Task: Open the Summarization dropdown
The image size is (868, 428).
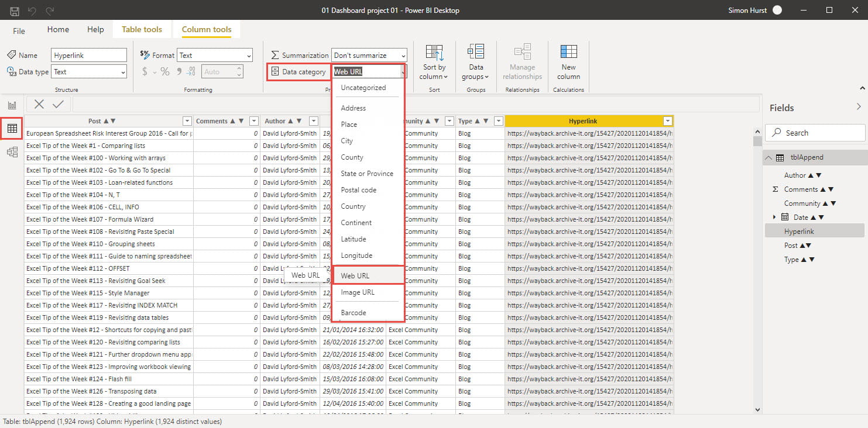Action: pos(369,56)
